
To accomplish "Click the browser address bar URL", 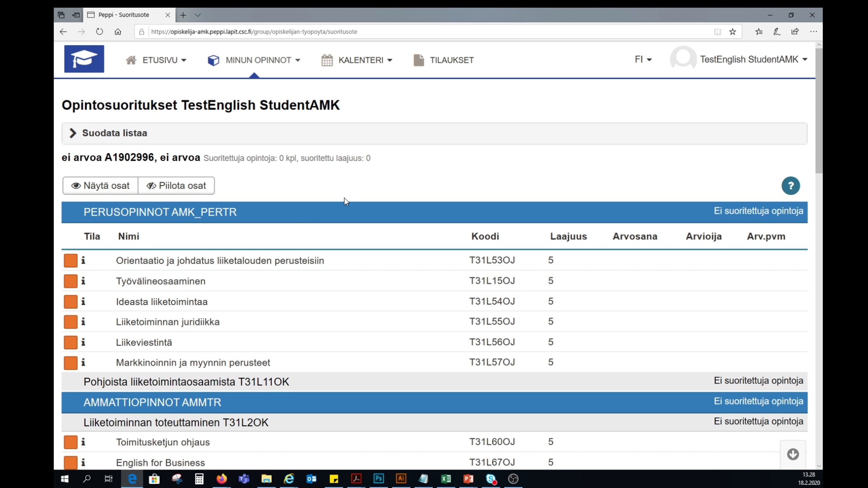I will 254,32.
